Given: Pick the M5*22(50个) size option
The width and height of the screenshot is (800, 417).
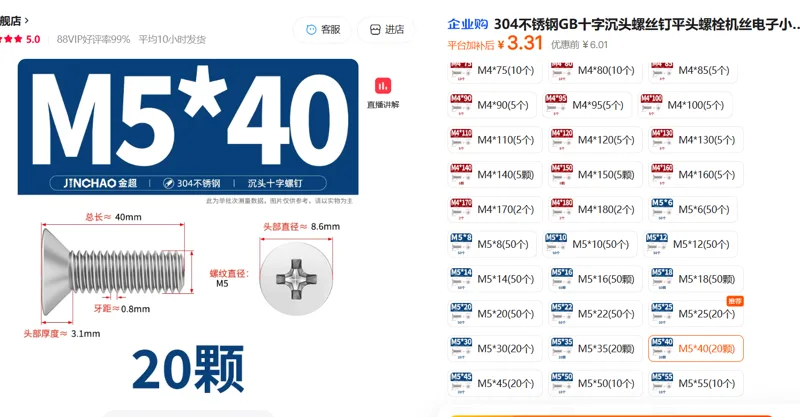Looking at the screenshot, I should click(x=595, y=313).
